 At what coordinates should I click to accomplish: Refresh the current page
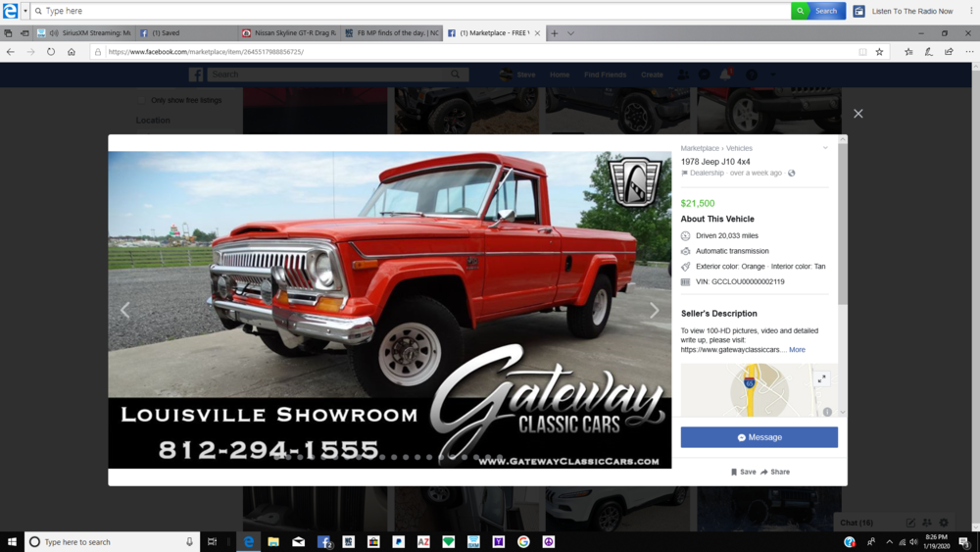(x=51, y=52)
